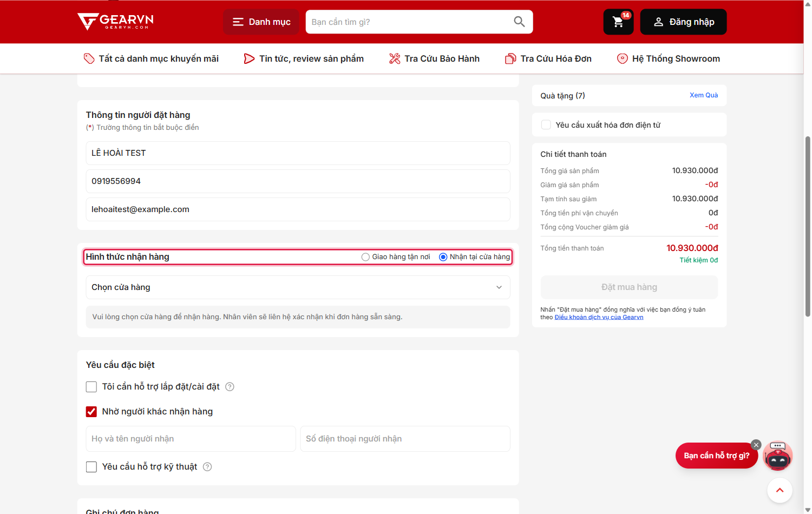Open the chatbot robot icon
Viewport: 812px width, 514px height.
[778, 455]
